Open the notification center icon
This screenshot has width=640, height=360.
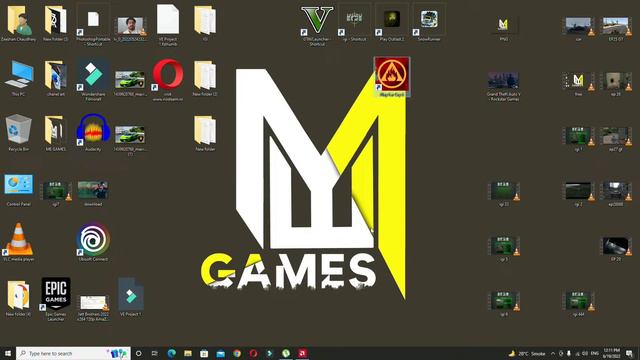pos(630,353)
